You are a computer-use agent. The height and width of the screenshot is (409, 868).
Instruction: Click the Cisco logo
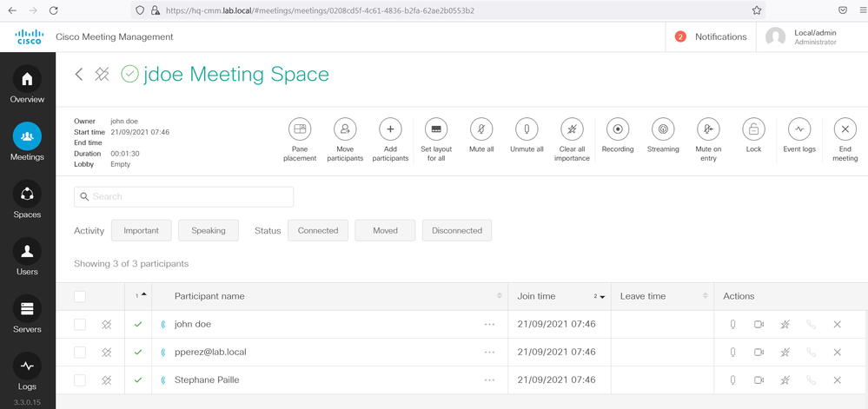point(28,37)
